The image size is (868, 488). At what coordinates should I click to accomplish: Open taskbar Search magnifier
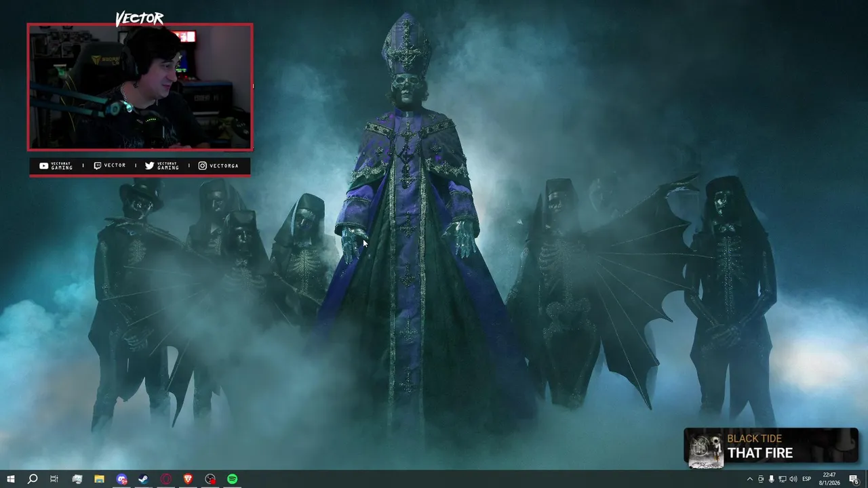coord(32,479)
